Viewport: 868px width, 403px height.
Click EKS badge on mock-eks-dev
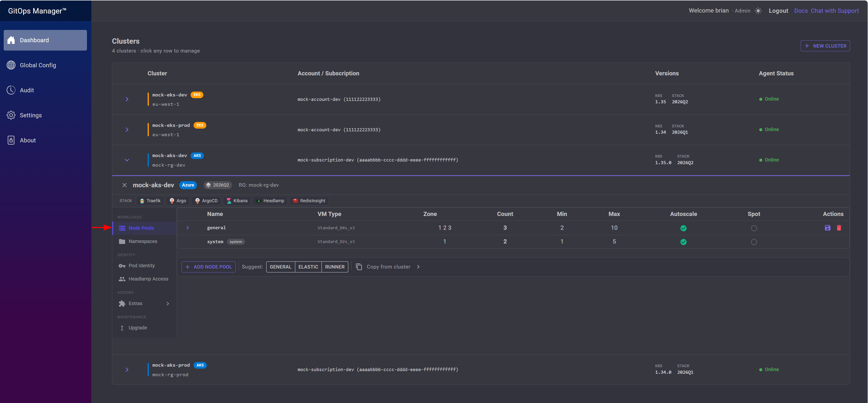point(197,95)
